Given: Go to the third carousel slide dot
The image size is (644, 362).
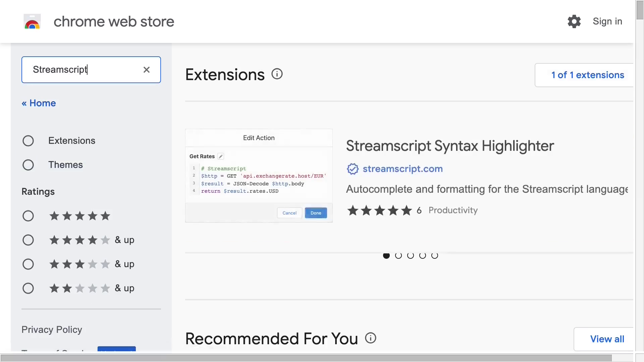Looking at the screenshot, I should tap(411, 256).
